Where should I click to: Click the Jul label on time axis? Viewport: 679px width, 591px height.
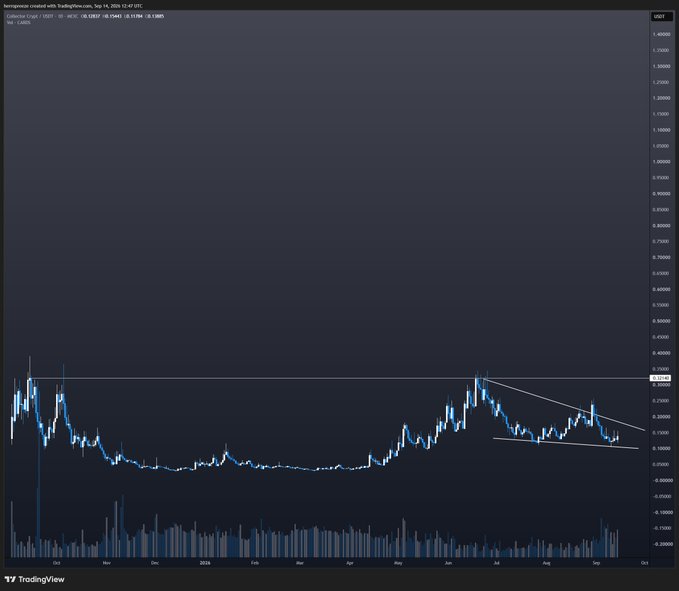tap(496, 563)
